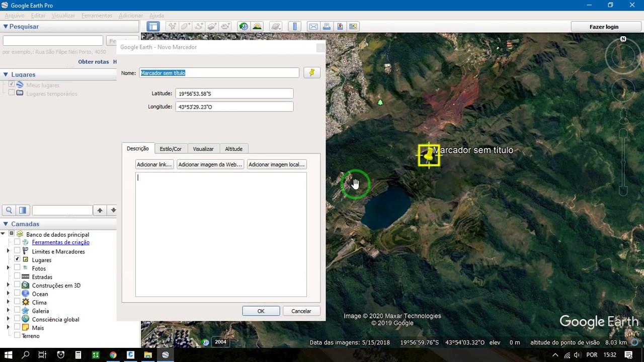644x362 pixels.
Task: Click Cancelar in Novo Marcador dialog
Action: coord(301,311)
